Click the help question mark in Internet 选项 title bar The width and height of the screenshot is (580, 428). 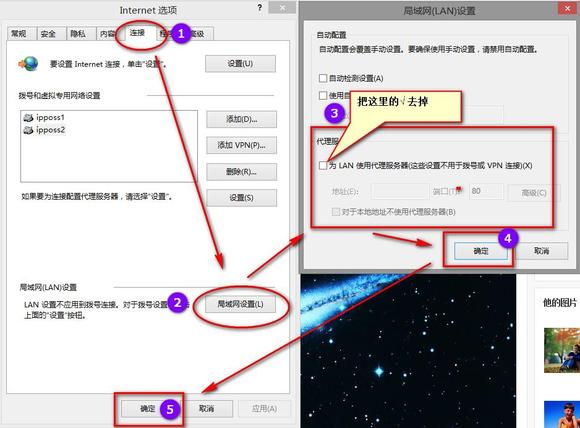pos(260,8)
